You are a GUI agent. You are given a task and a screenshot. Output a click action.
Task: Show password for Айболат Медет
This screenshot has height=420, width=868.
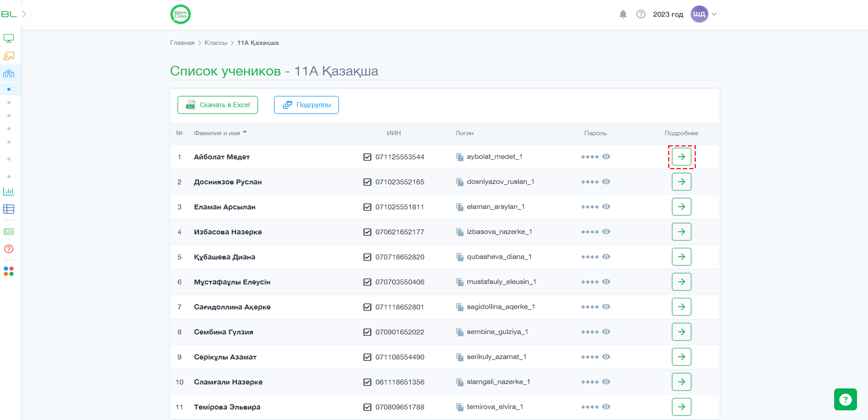tap(606, 156)
